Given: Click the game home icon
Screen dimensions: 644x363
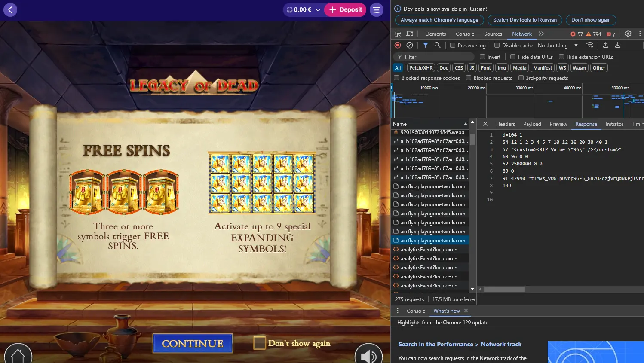Looking at the screenshot, I should tap(18, 355).
